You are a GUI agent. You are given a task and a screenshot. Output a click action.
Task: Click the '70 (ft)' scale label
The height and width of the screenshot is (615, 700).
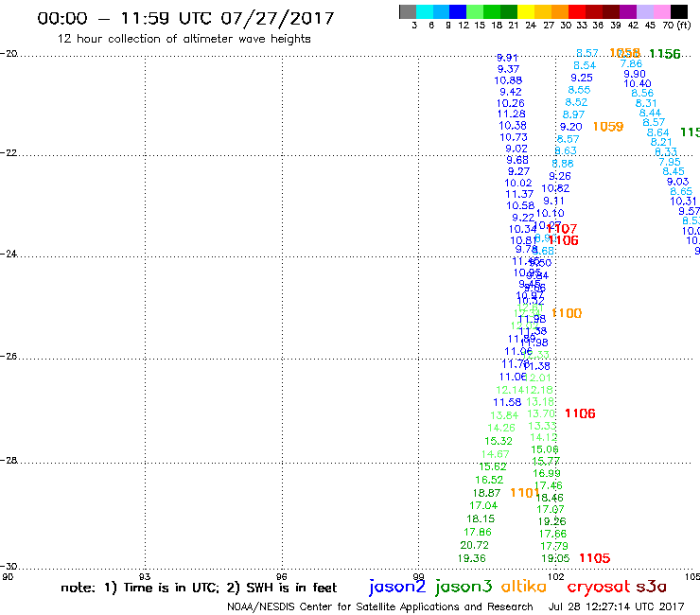pos(676,26)
